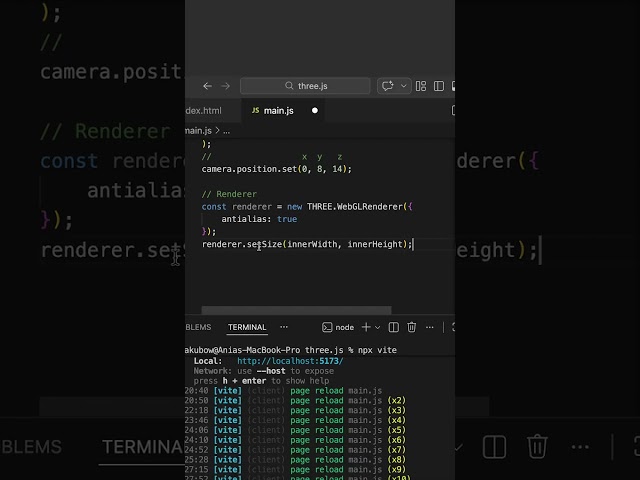Split the terminal pane
This screenshot has width=640, height=480.
393,327
